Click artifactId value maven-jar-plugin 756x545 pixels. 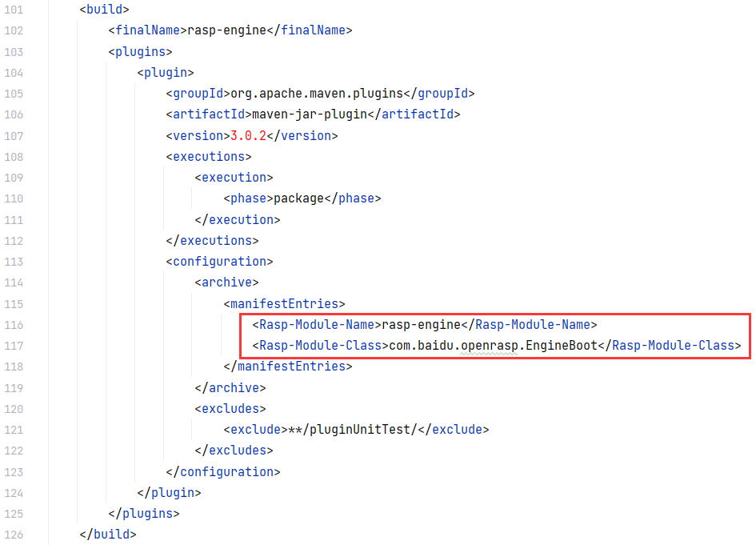pos(310,114)
